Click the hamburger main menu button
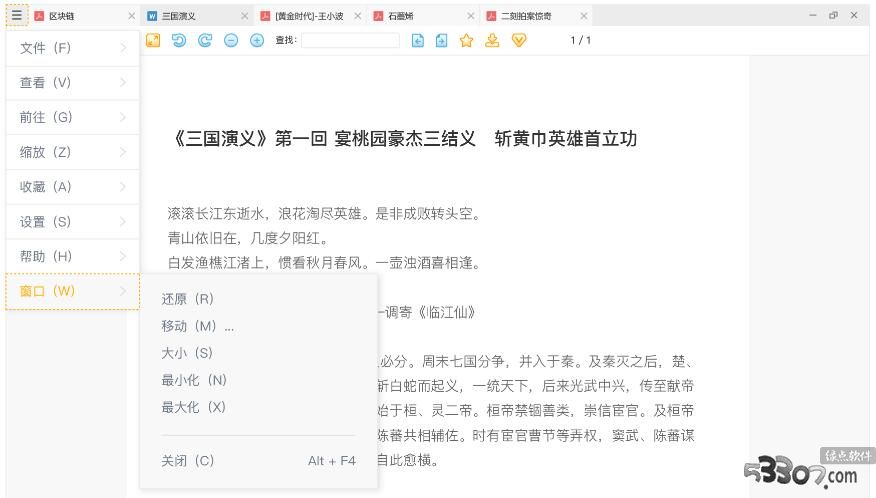The height and width of the screenshot is (498, 876). [17, 15]
